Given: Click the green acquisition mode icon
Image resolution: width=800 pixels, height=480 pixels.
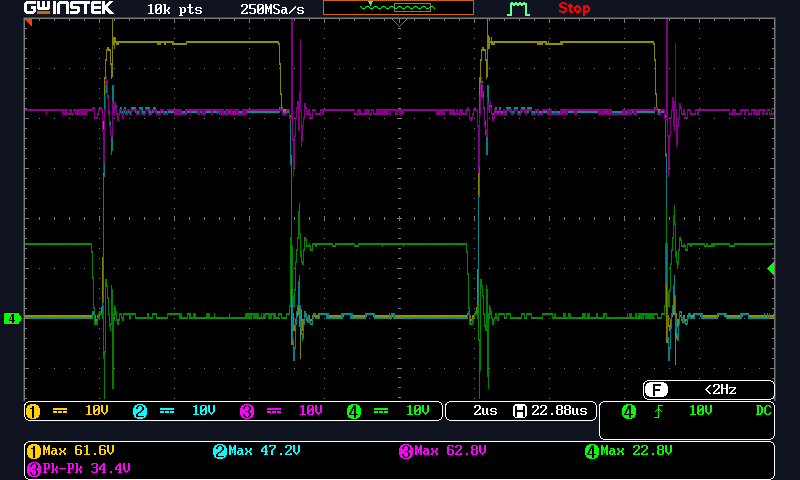Looking at the screenshot, I should coord(518,9).
